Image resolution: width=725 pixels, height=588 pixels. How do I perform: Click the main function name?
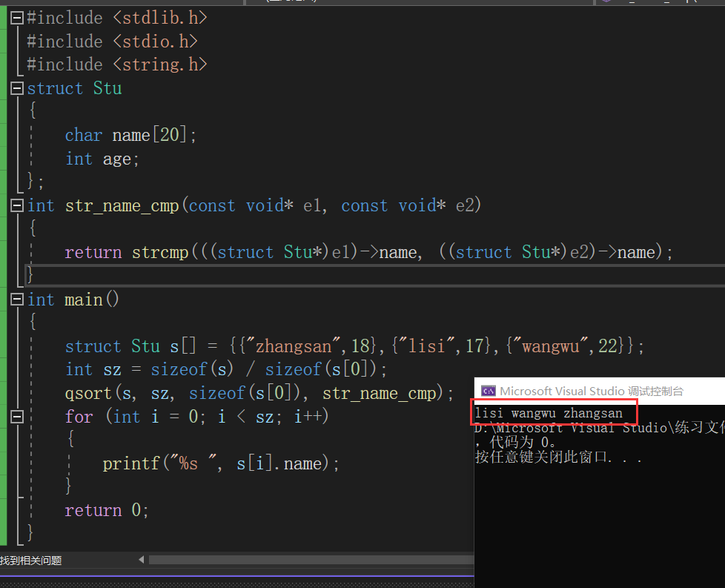pyautogui.click(x=84, y=300)
